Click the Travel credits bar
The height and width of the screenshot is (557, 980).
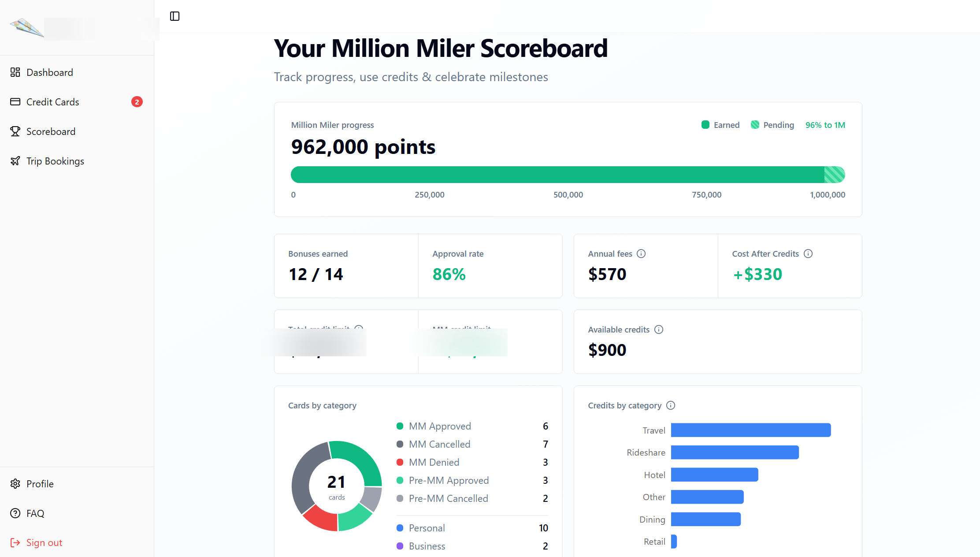[751, 430]
